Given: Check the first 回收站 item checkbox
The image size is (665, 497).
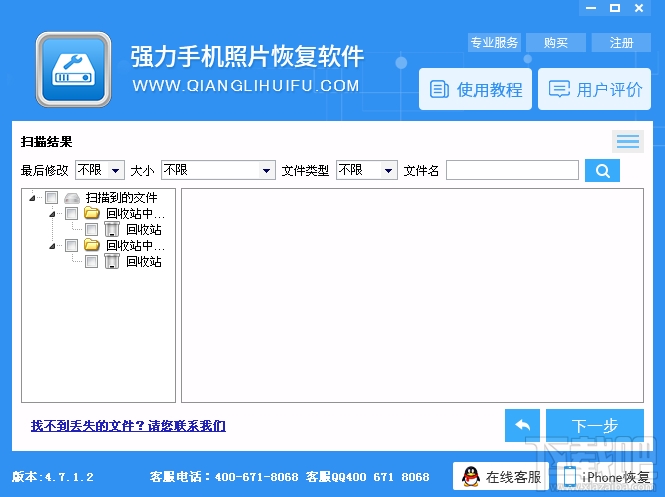Looking at the screenshot, I should 91,229.
